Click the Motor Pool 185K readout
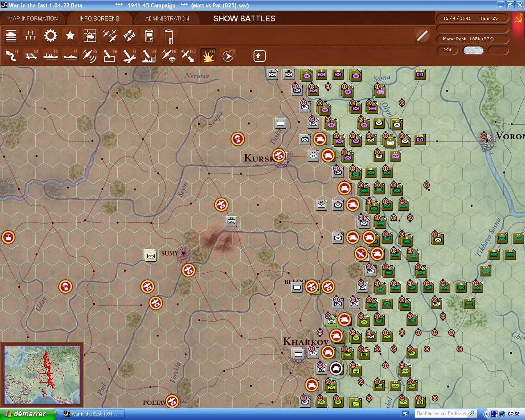Viewport: 525px width, 420px height. (472, 39)
